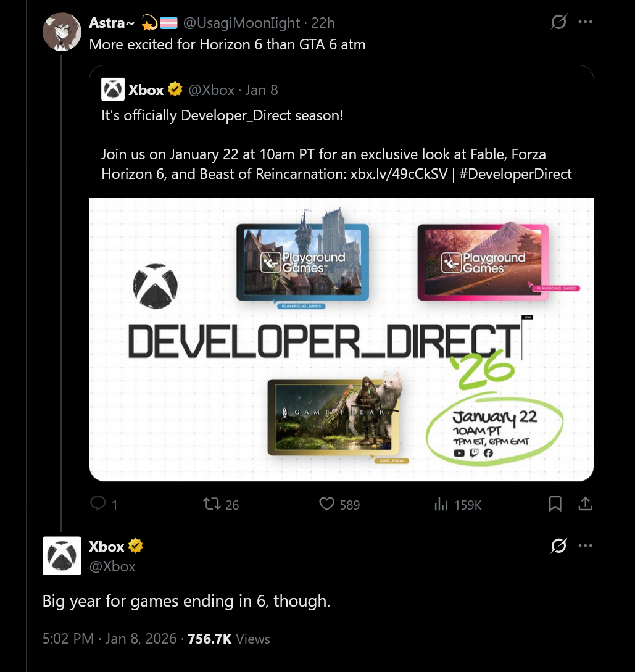Image resolution: width=635 pixels, height=672 pixels.
Task: View analytics for the Xbox tweet
Action: [441, 504]
